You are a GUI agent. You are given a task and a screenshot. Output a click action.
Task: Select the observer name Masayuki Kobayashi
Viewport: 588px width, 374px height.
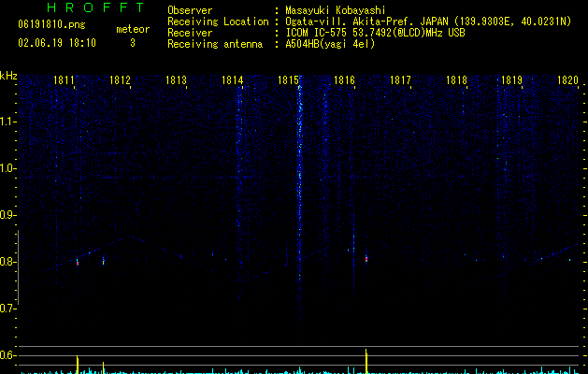point(336,10)
